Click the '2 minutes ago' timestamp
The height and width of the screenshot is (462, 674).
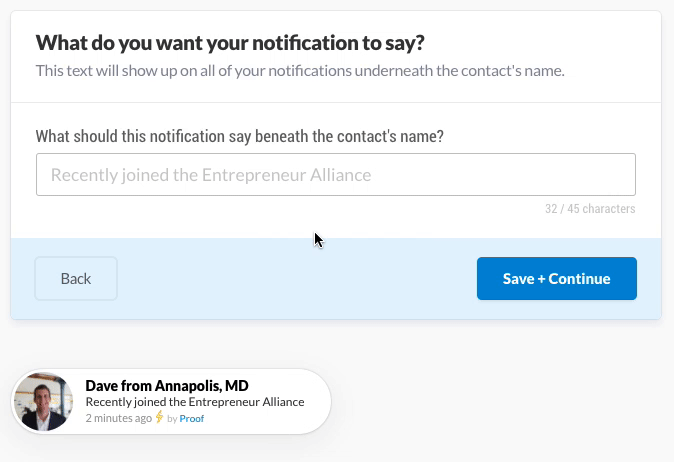(x=119, y=418)
